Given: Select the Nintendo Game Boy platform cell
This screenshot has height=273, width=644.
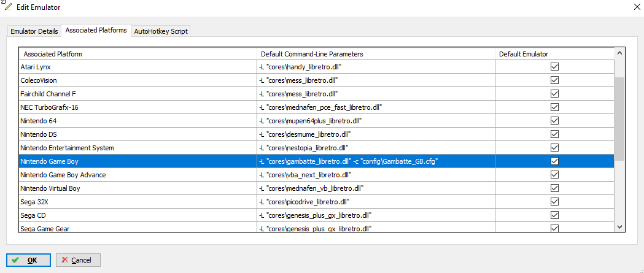Looking at the screenshot, I should (138, 161).
